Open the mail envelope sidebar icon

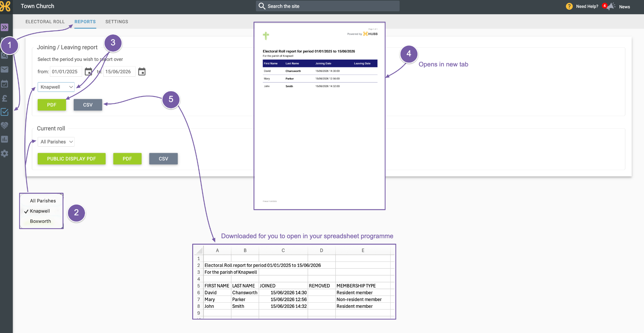pos(5,69)
